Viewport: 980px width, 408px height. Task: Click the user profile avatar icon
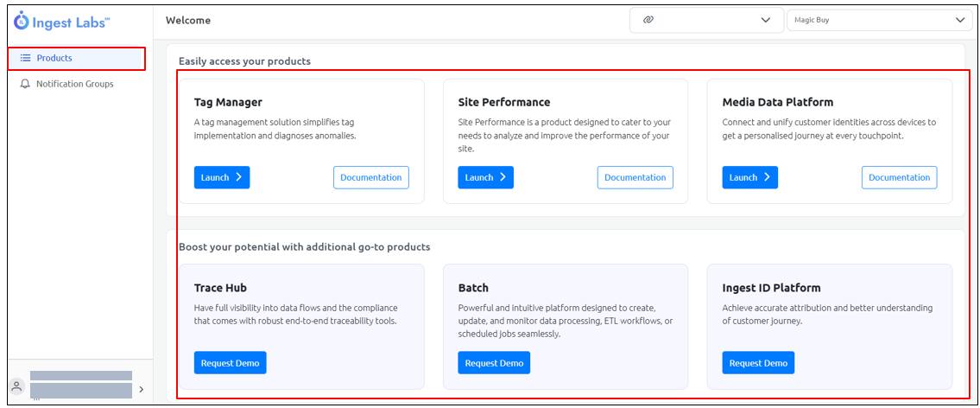(17, 386)
